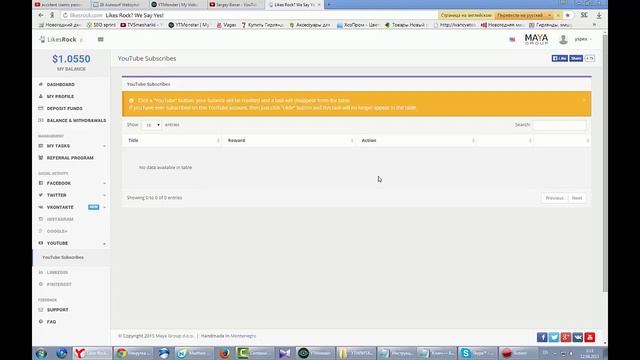Image resolution: width=640 pixels, height=360 pixels.
Task: Open TVSmeshariki bookmark
Action: [141, 25]
